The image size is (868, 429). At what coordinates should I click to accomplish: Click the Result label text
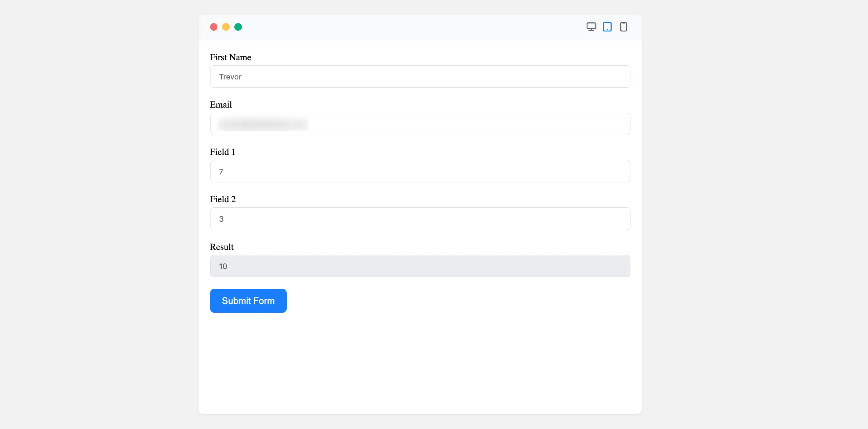pyautogui.click(x=221, y=247)
